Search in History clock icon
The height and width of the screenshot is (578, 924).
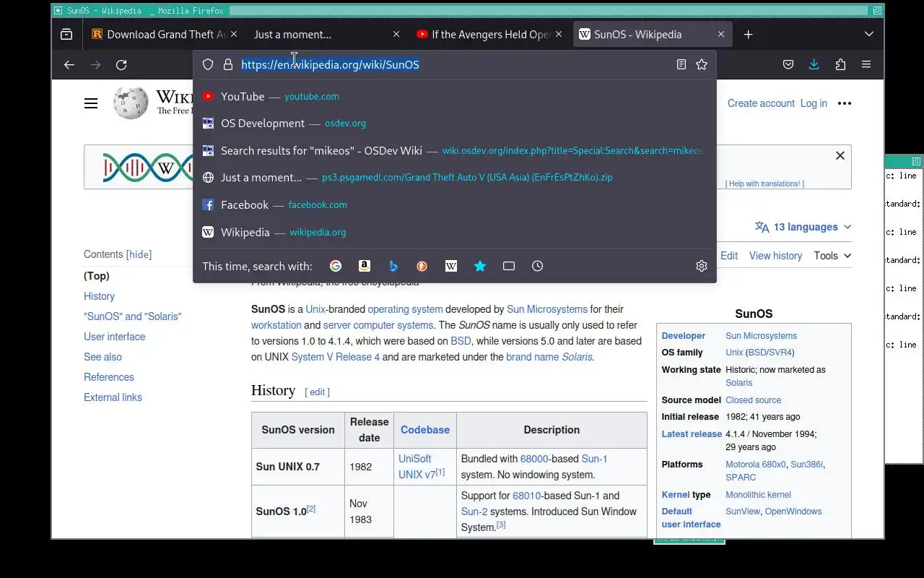point(538,266)
